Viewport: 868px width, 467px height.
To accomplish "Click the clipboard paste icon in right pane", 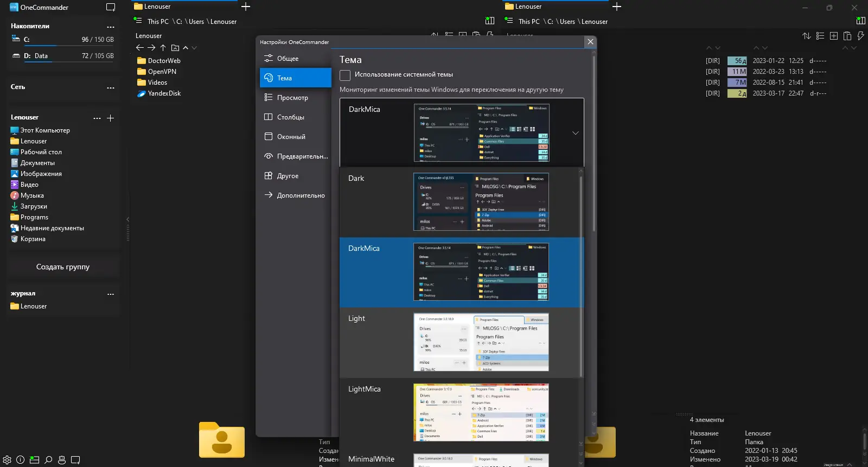I will pyautogui.click(x=847, y=36).
